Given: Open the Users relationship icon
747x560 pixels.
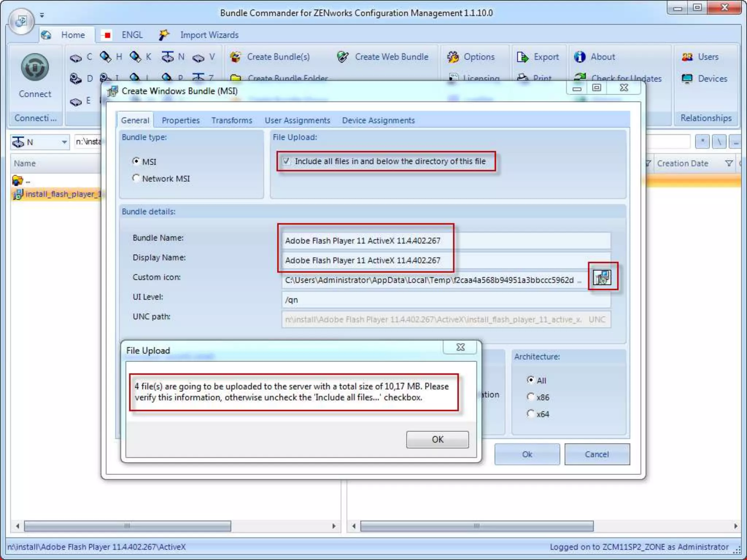Looking at the screenshot, I should click(x=687, y=57).
